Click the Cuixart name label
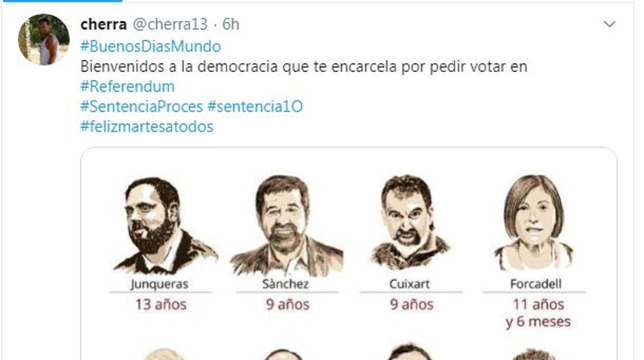The image size is (644, 360). 410,284
